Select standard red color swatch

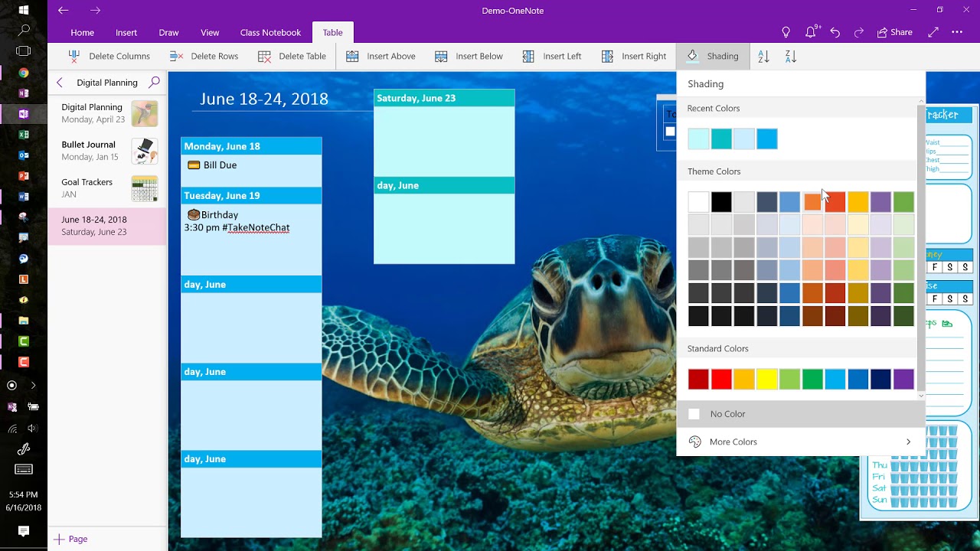coord(721,379)
